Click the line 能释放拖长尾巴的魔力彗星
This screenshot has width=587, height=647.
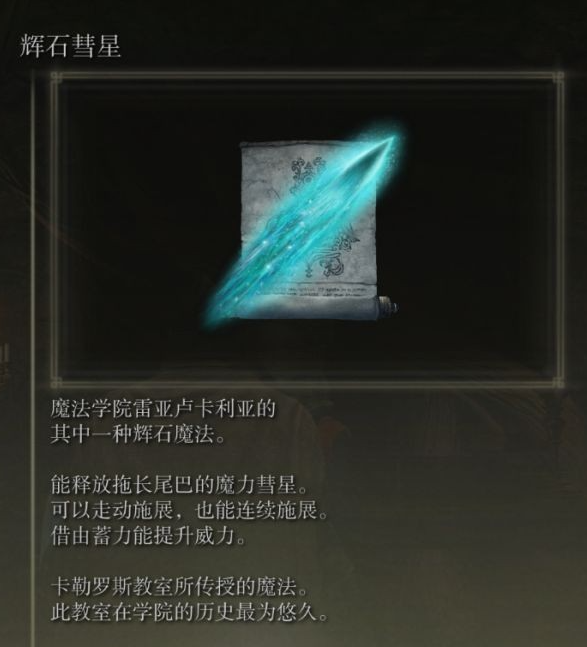point(179,486)
